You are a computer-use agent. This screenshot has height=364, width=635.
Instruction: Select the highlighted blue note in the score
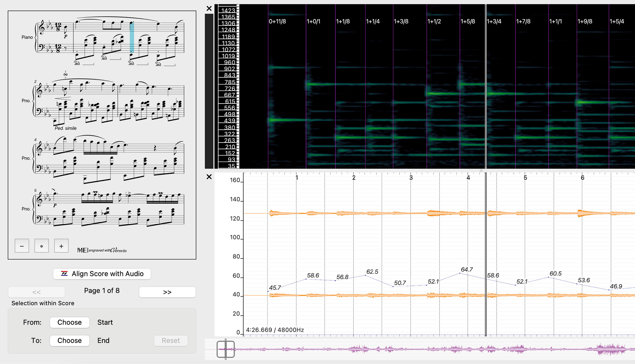132,38
